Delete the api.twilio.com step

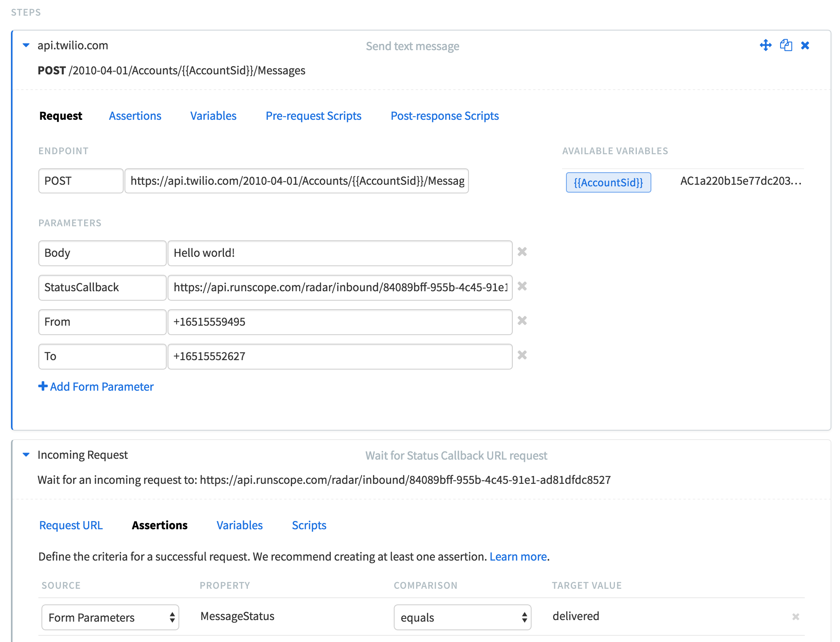click(x=805, y=46)
